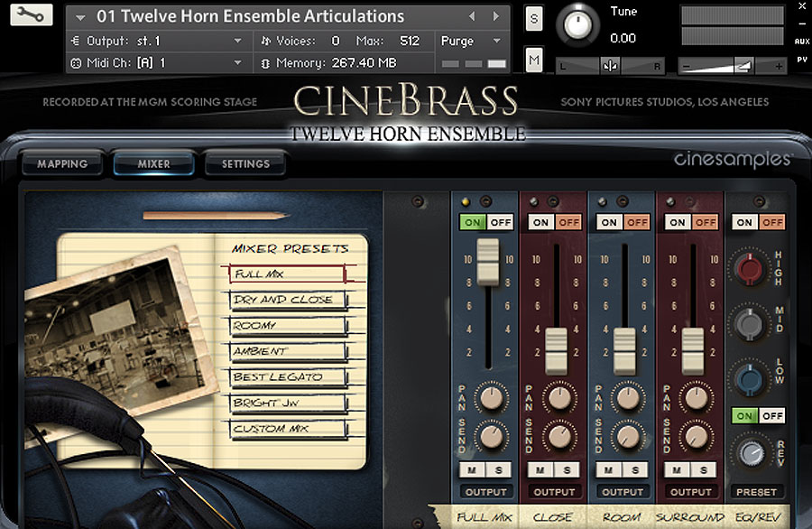Select the previous instrument preset arrow
This screenshot has width=812, height=529.
click(x=472, y=16)
